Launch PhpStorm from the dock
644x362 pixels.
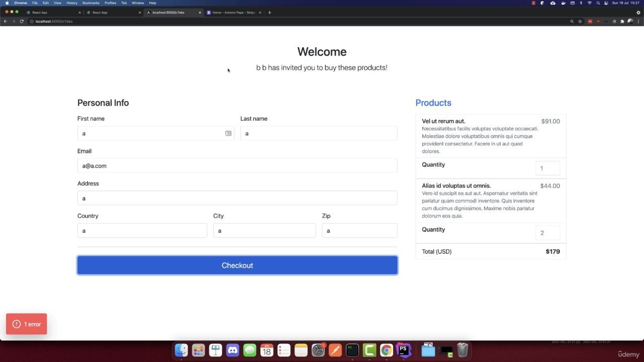(x=404, y=350)
